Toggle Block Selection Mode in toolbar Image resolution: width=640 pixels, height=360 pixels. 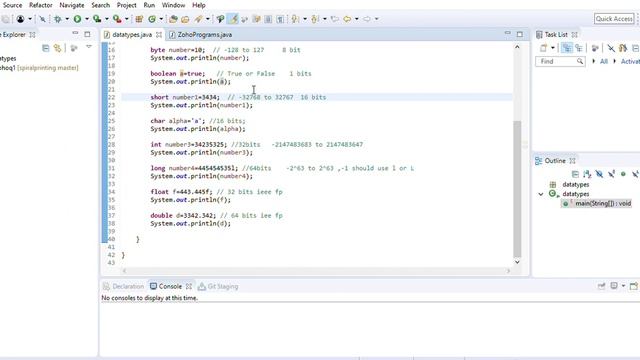(268, 19)
